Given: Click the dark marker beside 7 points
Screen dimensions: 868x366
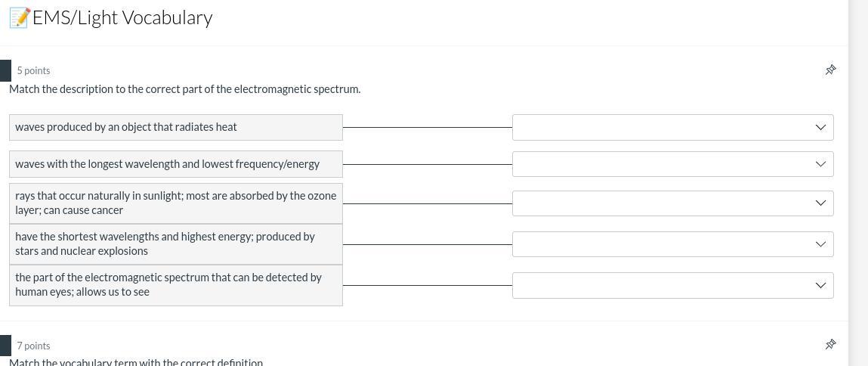Looking at the screenshot, I should pos(5,346).
